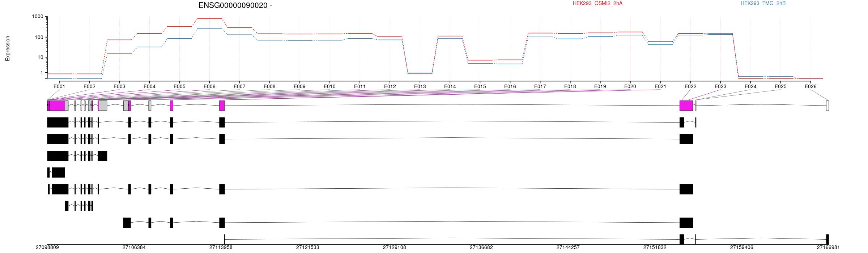The width and height of the screenshot is (868, 253).
Task: Click the E012 exon bin label
Action: coord(390,86)
